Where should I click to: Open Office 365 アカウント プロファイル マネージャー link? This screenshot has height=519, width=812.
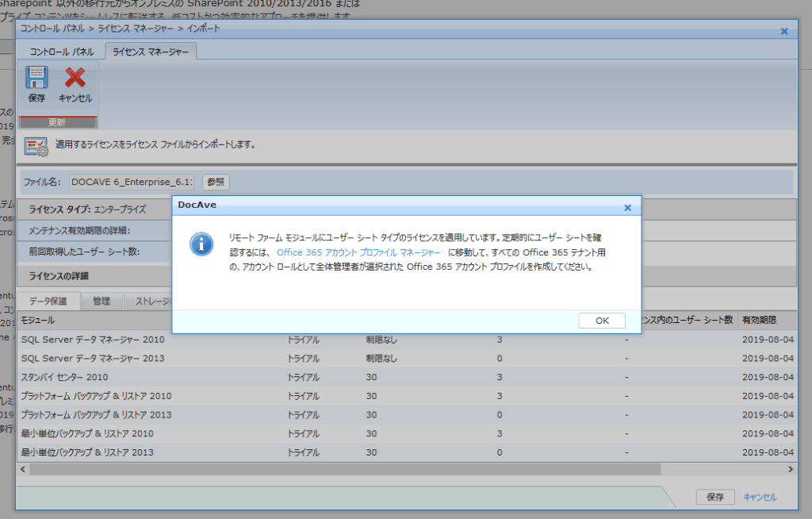tap(358, 252)
